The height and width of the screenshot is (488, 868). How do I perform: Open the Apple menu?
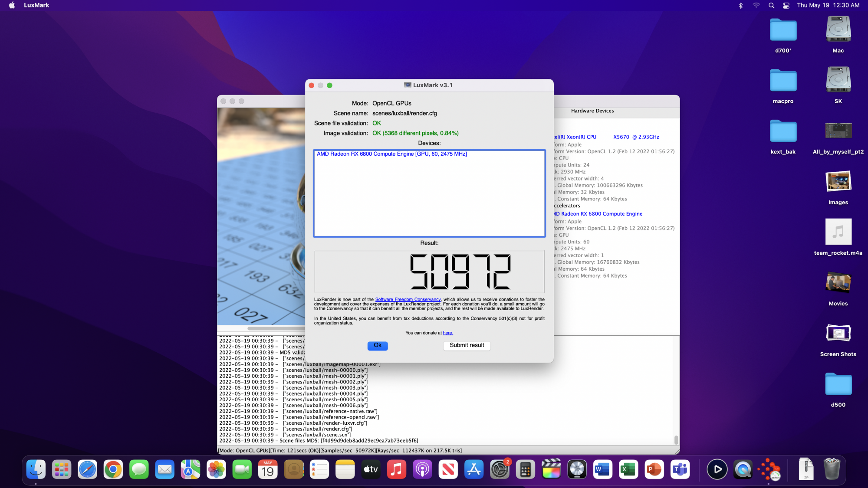12,5
